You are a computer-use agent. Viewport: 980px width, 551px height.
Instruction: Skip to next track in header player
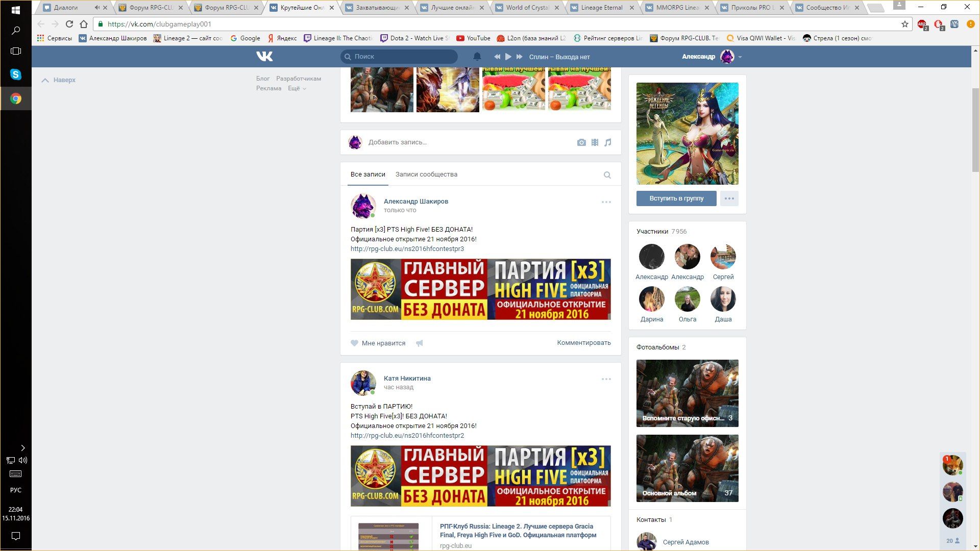tap(519, 57)
